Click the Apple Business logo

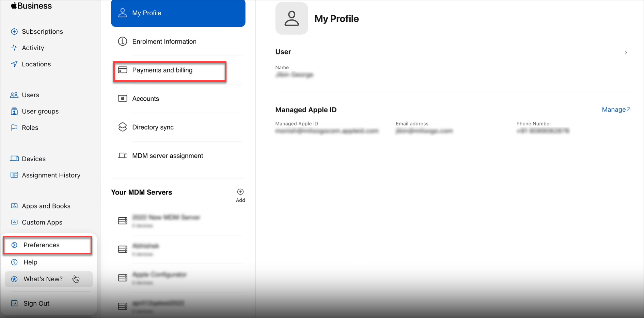coord(31,6)
